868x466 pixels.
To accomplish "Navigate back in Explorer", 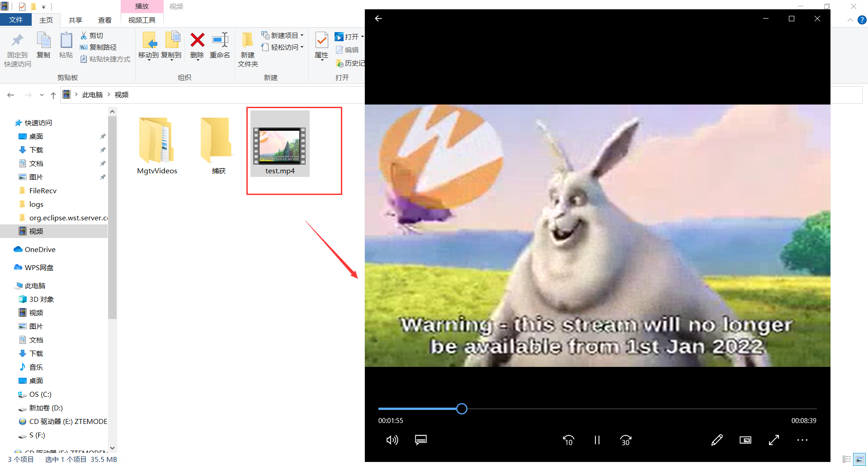I will pyautogui.click(x=11, y=95).
